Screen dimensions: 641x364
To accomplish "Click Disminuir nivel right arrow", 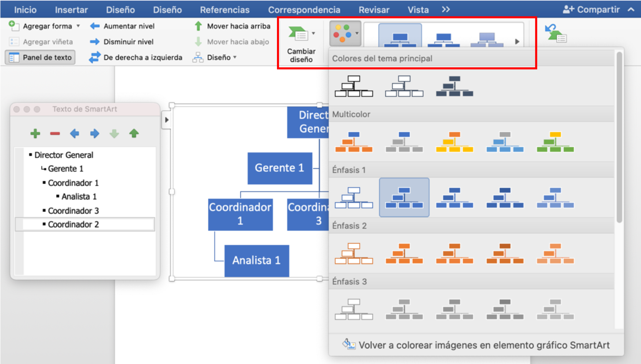I will tap(95, 41).
